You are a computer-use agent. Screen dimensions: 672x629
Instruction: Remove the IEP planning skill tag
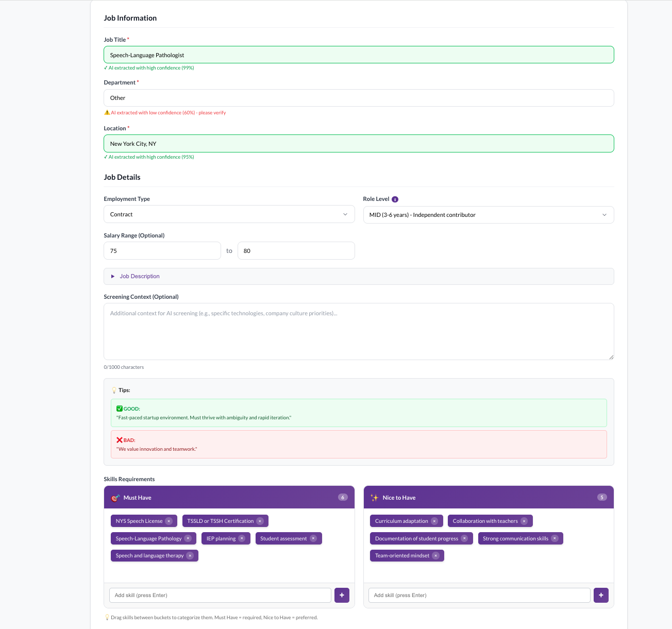pos(242,538)
